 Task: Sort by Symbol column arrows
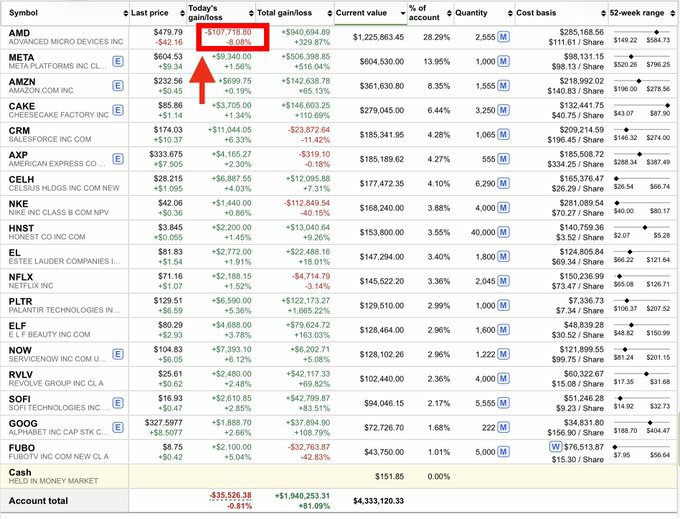coord(125,13)
